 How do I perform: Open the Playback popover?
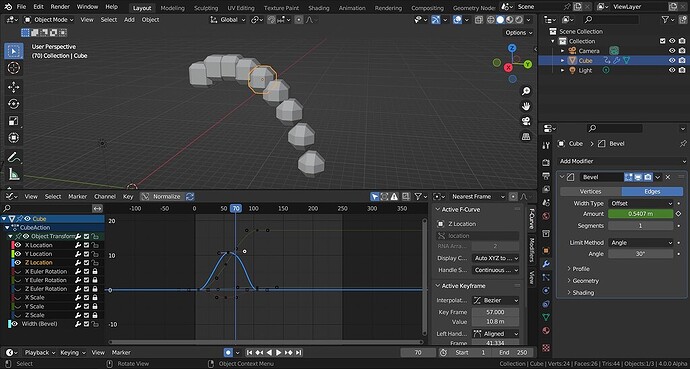tap(40, 352)
